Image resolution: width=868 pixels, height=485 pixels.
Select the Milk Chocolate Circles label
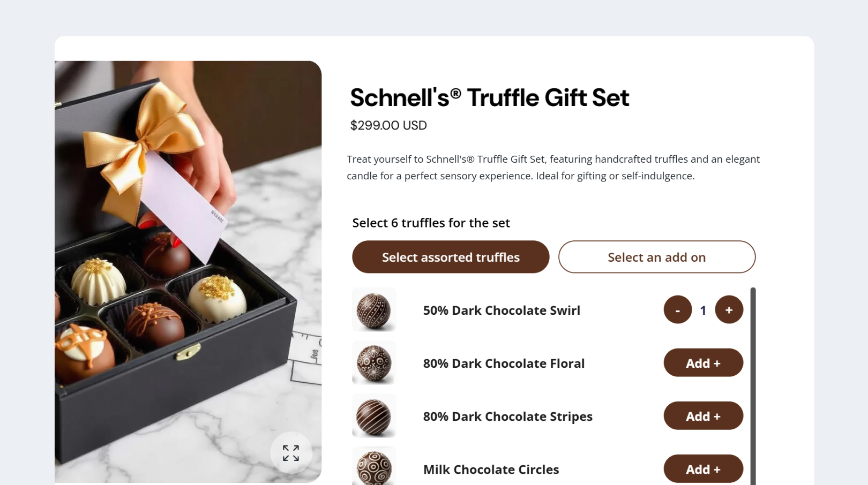click(x=491, y=469)
